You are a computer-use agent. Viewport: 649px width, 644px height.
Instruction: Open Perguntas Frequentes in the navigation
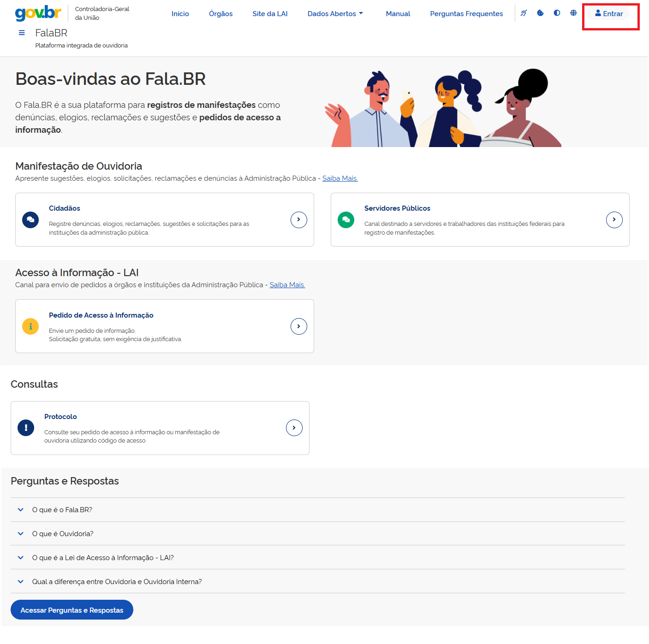pyautogui.click(x=466, y=14)
